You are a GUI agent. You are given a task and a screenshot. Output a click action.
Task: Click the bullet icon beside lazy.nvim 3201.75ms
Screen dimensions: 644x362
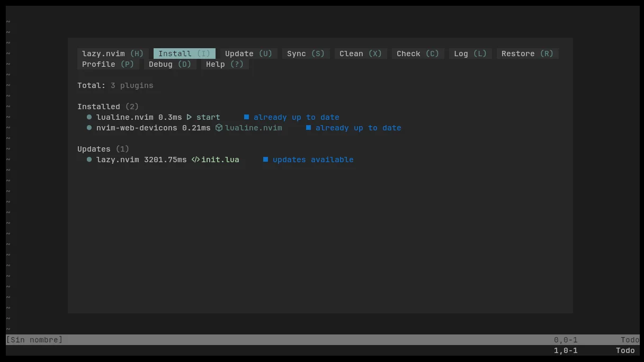(x=89, y=160)
